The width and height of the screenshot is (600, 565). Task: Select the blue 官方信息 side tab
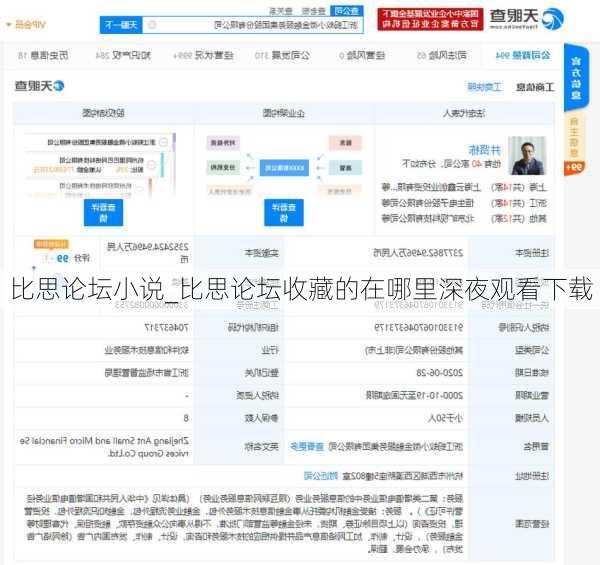(x=576, y=78)
